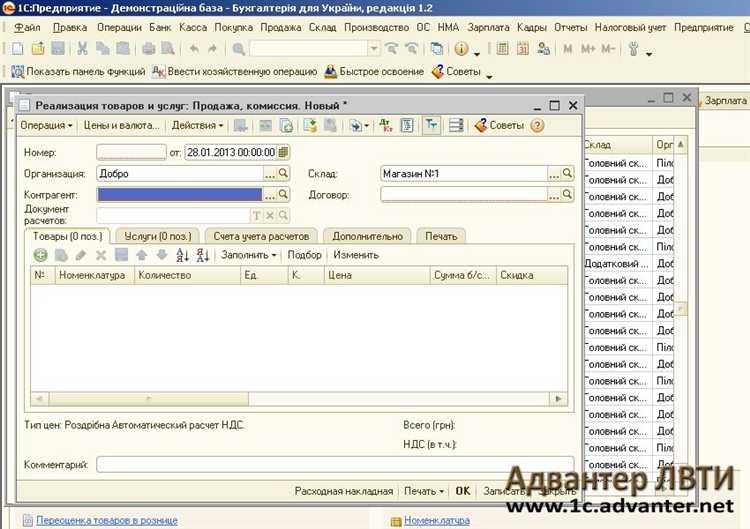Click the Дт/Кт postings icon in document toolbar

386,125
